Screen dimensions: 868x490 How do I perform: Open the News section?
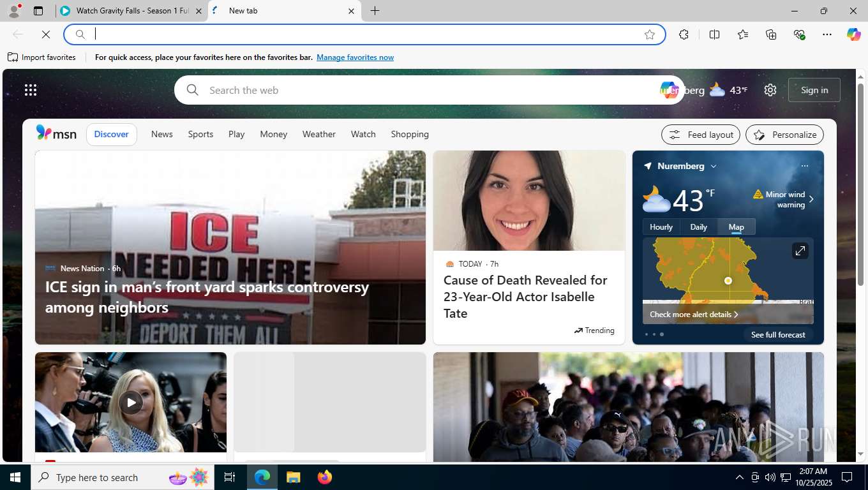[162, 134]
